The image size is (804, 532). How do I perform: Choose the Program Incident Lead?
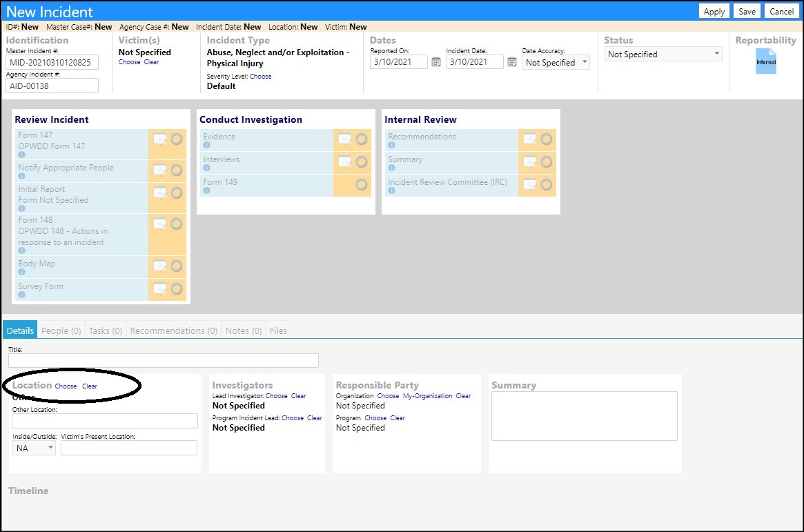tap(293, 417)
